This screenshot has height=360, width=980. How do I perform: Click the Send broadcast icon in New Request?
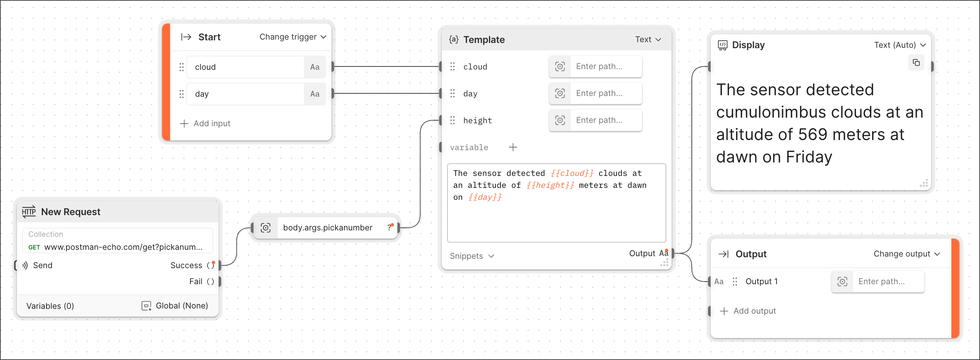coord(25,265)
